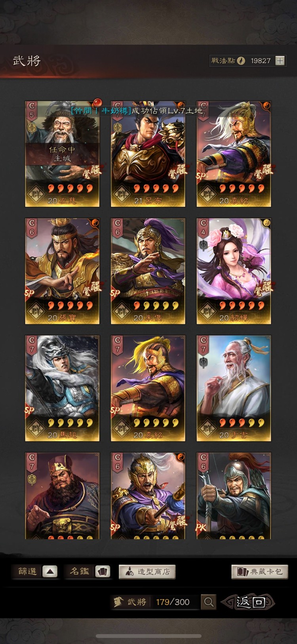This screenshot has height=644, width=297.
Task: Click the card-deck icon next to 名鑑
Action: pyautogui.click(x=103, y=572)
